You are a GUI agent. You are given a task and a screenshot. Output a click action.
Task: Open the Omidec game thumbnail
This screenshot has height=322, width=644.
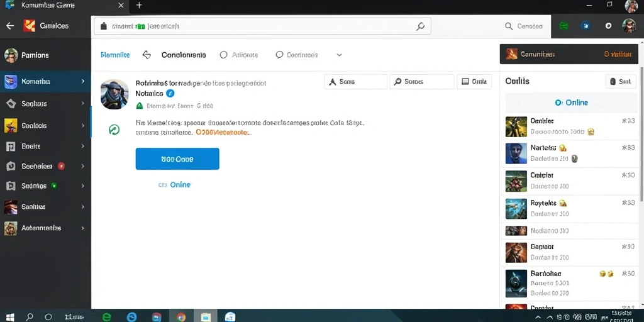[516, 127]
